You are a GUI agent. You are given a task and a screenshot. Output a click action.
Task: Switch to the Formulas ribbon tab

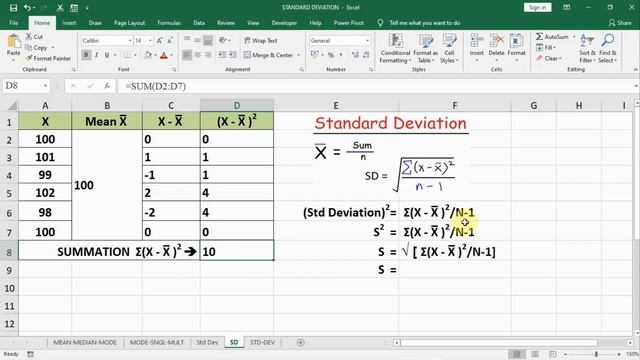169,23
